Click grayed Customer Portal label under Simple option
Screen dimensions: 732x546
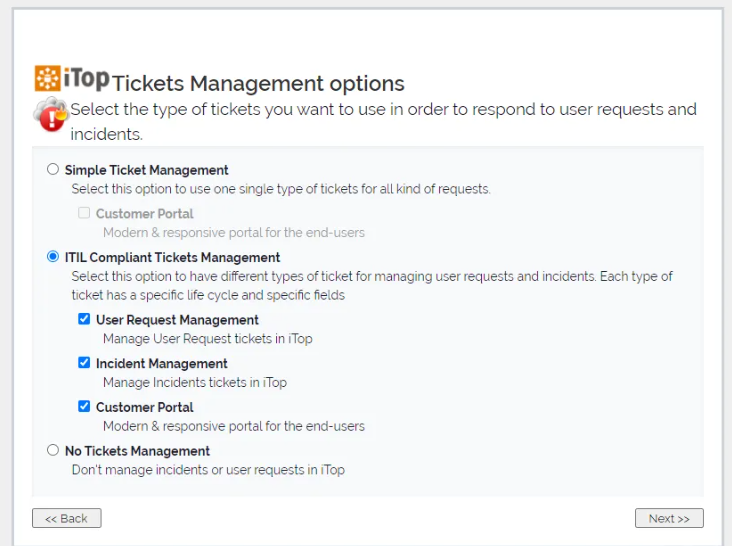click(145, 213)
